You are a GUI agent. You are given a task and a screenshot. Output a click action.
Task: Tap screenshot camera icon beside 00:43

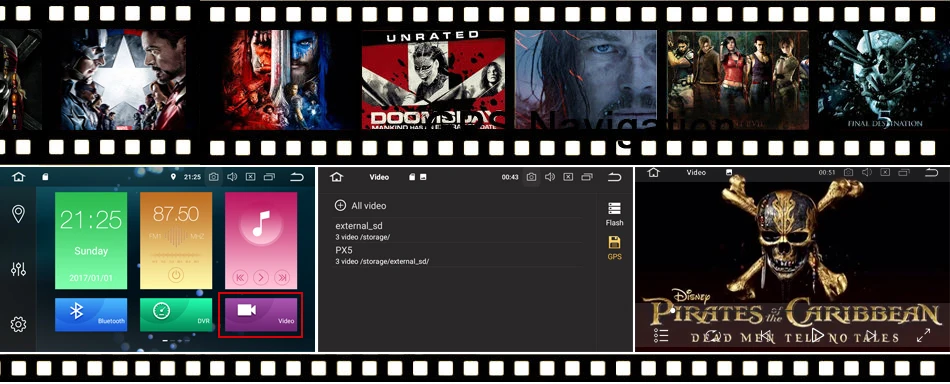coord(531,177)
